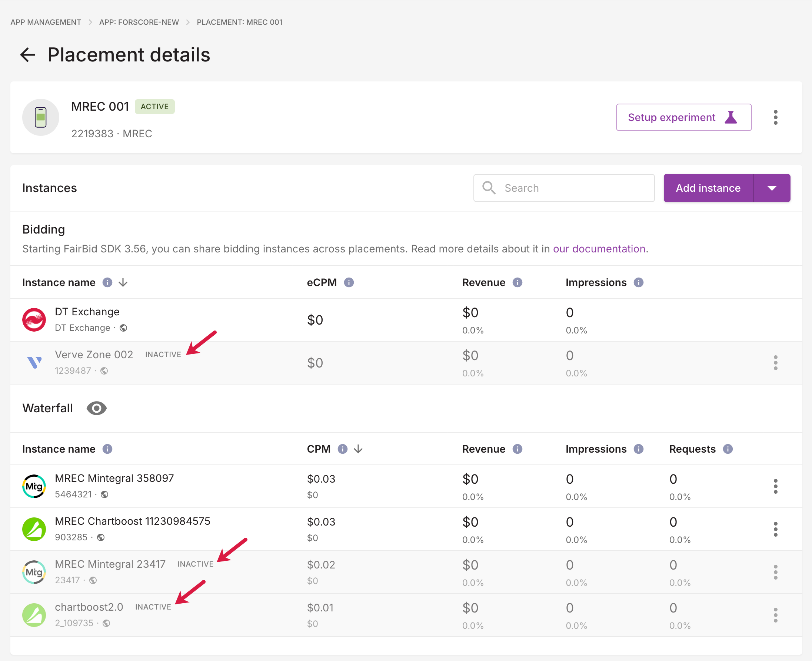Click info icon beside Bidding Impressions header
The height and width of the screenshot is (661, 812).
coord(638,282)
